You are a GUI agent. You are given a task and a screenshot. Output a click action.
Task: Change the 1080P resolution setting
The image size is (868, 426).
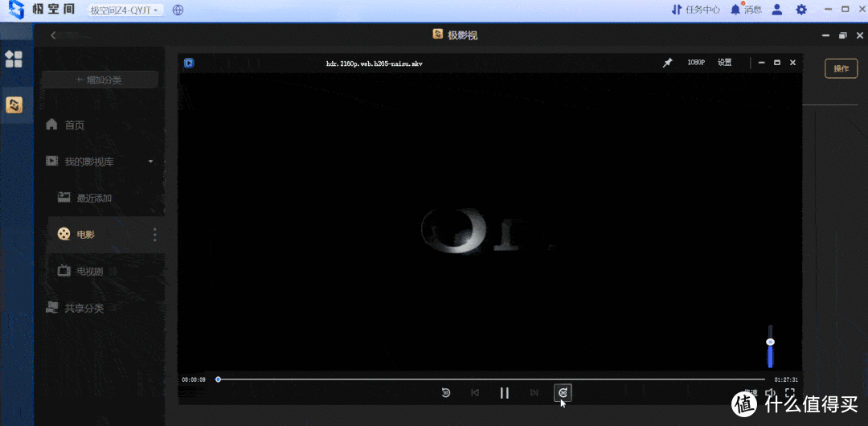[696, 63]
